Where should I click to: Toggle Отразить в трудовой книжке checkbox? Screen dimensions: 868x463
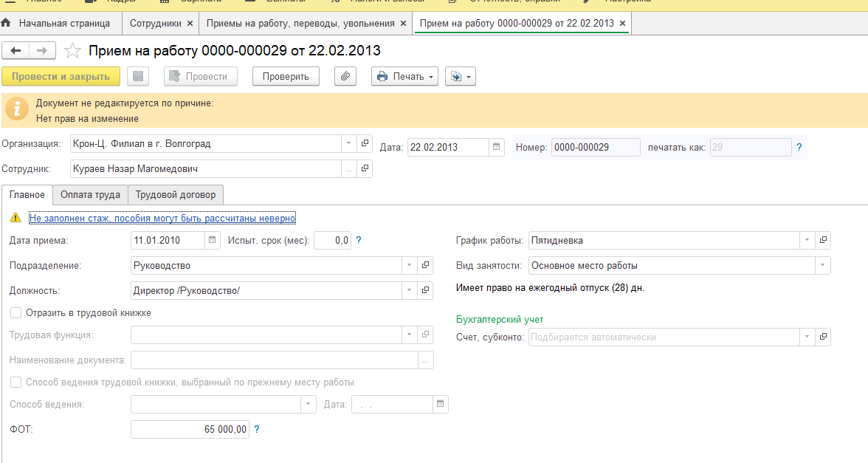tap(16, 313)
